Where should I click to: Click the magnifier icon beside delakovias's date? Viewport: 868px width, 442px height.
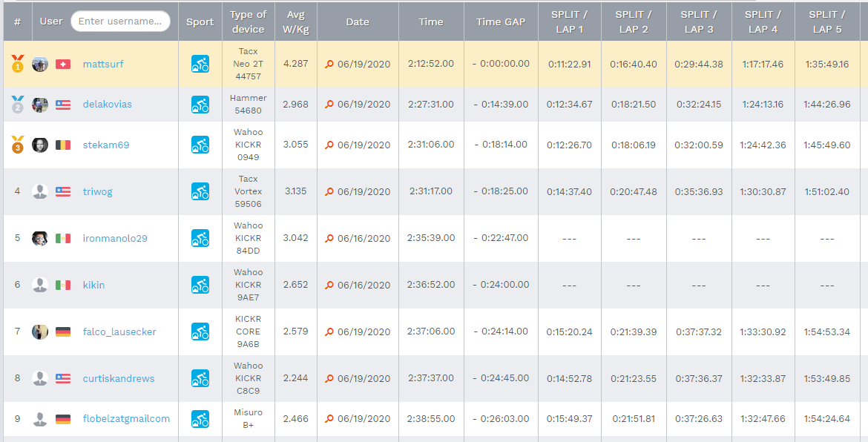(329, 104)
